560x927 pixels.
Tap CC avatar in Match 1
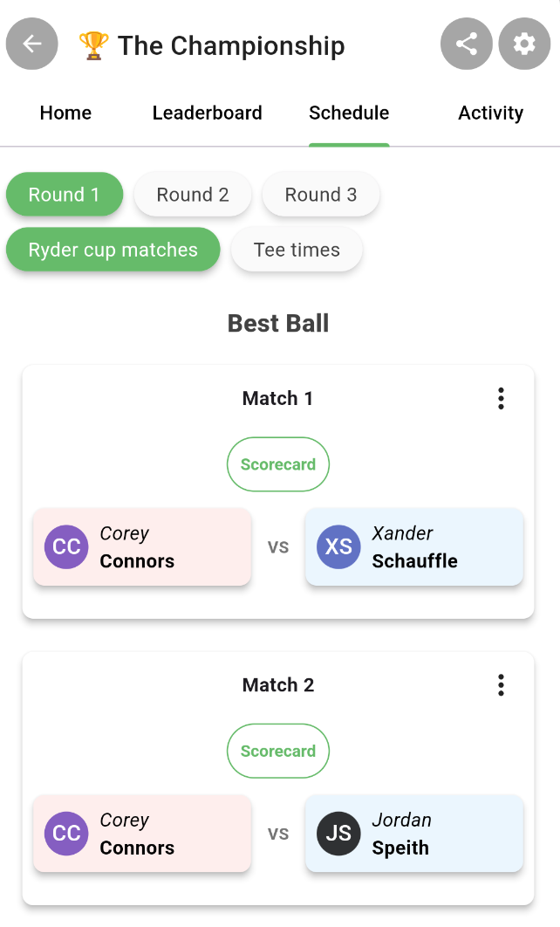(67, 547)
